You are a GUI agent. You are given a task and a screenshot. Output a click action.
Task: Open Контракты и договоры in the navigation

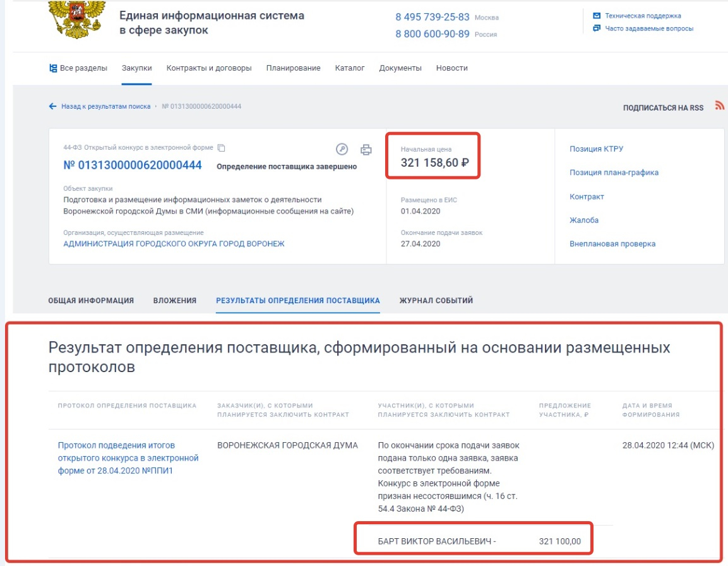pos(209,68)
